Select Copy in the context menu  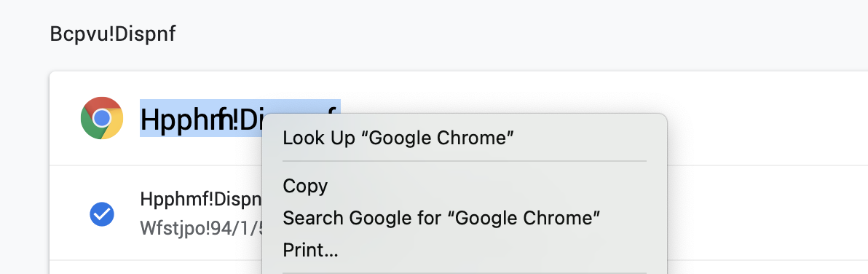click(305, 186)
